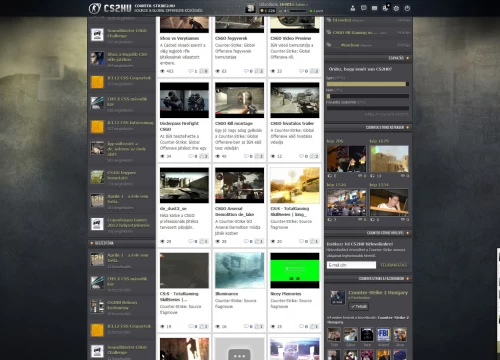500x360 pixels.
Task: Click the CS2HU site logo
Action: tap(110, 8)
